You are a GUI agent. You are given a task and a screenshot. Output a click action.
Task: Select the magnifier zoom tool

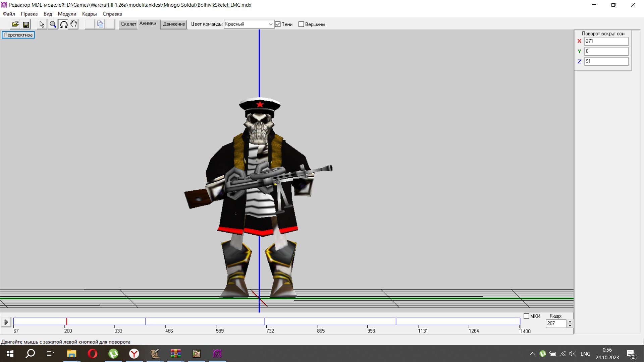[x=53, y=24]
